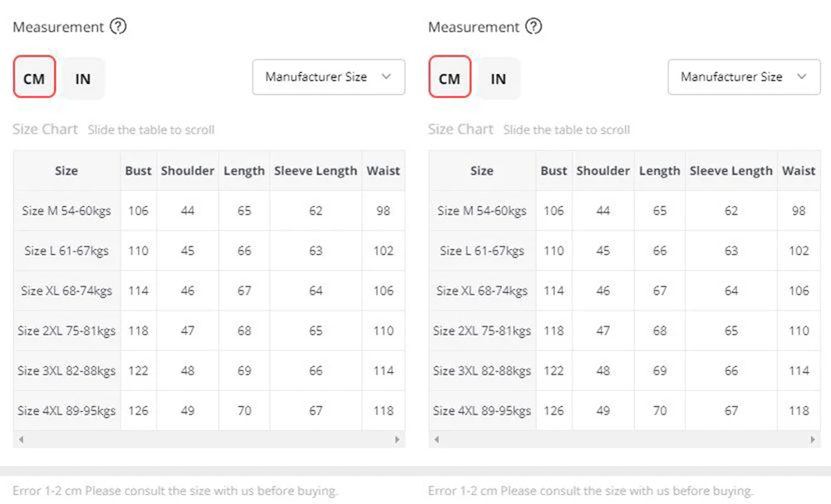Click right table's scroll-left arrow
This screenshot has height=504, width=831.
(436, 439)
